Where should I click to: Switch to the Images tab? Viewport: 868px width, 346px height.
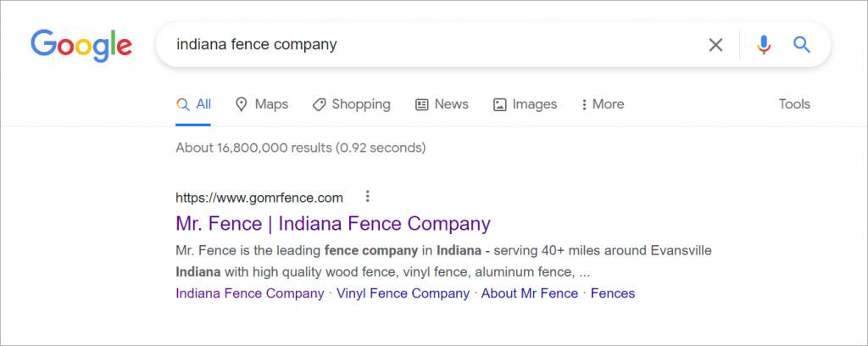tap(525, 104)
